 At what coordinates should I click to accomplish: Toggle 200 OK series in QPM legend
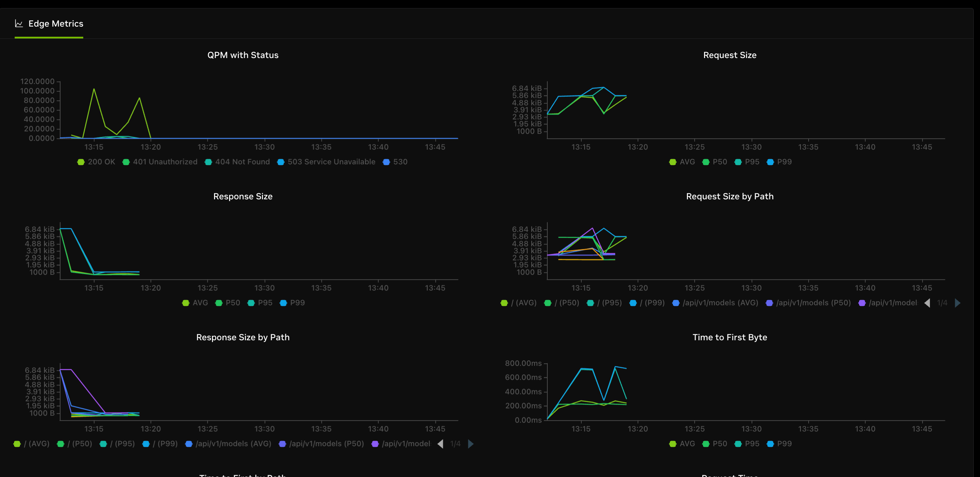coord(96,162)
